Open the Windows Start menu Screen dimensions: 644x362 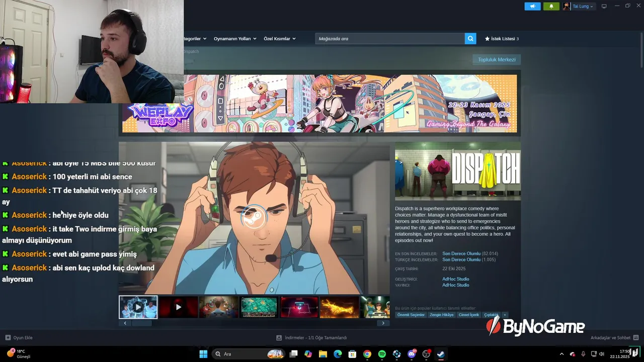(x=203, y=354)
